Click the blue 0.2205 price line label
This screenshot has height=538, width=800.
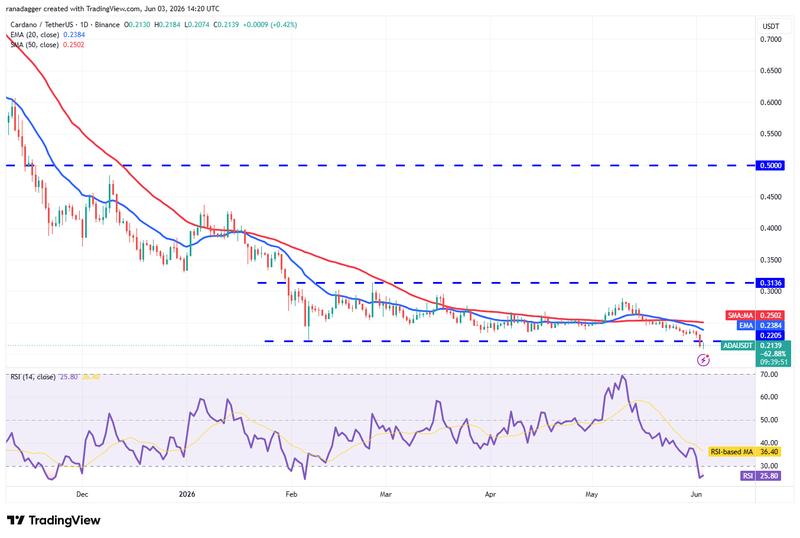pos(770,335)
